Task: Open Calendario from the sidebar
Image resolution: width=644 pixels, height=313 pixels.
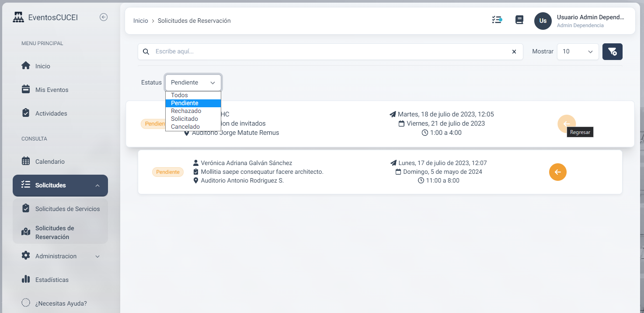Action: coord(50,162)
